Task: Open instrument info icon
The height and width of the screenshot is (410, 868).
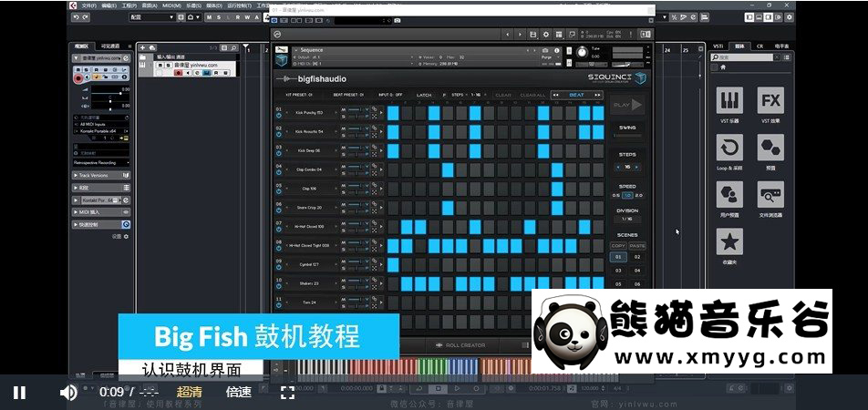Action: (x=557, y=50)
